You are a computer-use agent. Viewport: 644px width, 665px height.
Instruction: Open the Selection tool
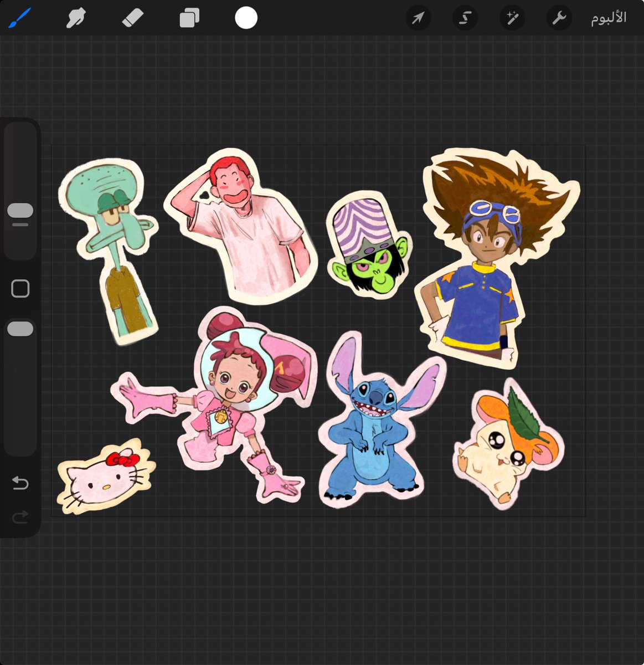tap(465, 18)
